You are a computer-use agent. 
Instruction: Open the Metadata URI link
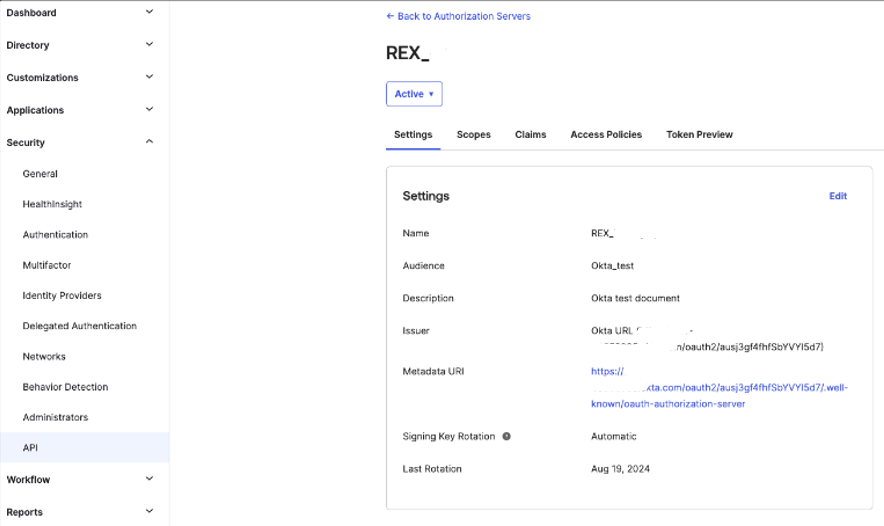(x=718, y=387)
